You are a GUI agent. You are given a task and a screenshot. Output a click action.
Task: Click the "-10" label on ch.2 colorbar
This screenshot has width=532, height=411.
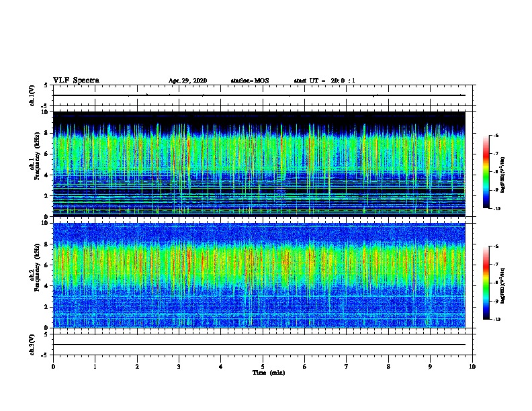(496, 320)
